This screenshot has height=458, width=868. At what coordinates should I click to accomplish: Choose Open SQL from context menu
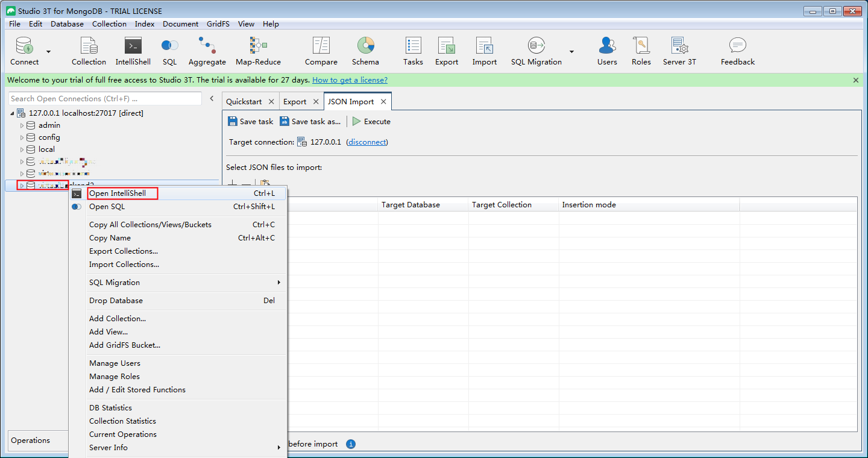pos(178,207)
